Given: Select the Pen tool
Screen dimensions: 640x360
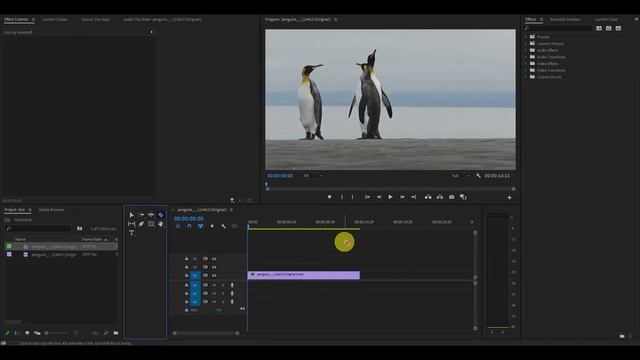Looking at the screenshot, I should coord(141,224).
